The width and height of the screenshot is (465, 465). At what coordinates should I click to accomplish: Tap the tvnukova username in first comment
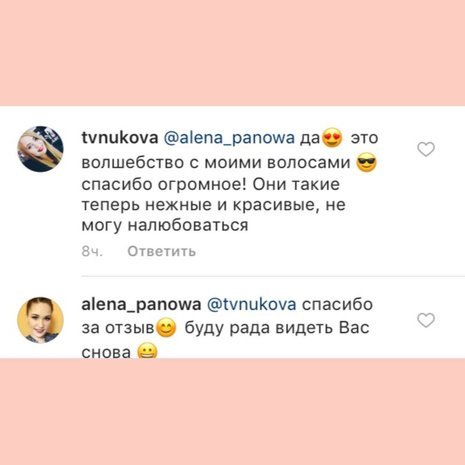pyautogui.click(x=120, y=138)
